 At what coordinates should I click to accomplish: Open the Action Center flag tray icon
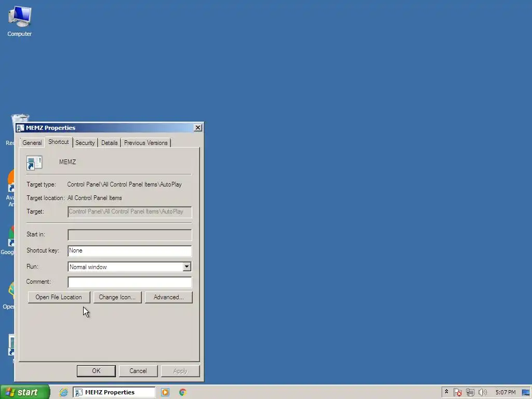pyautogui.click(x=457, y=392)
